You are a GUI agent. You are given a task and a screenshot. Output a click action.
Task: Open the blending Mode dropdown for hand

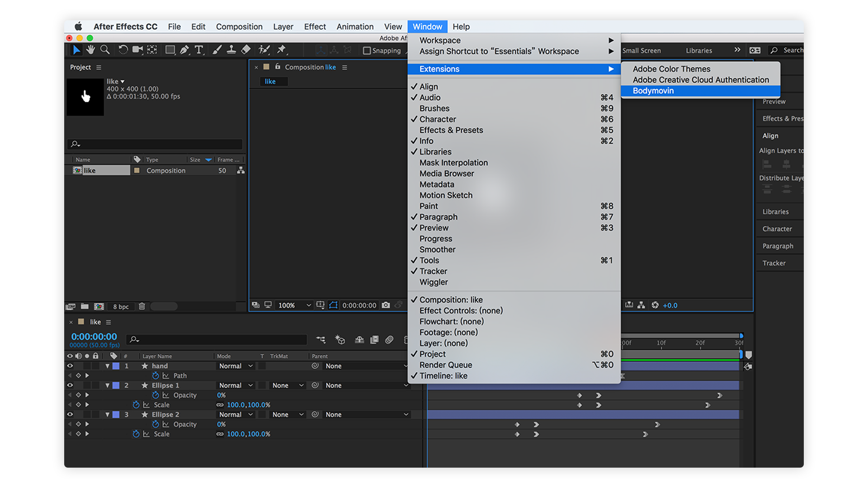[x=236, y=366]
